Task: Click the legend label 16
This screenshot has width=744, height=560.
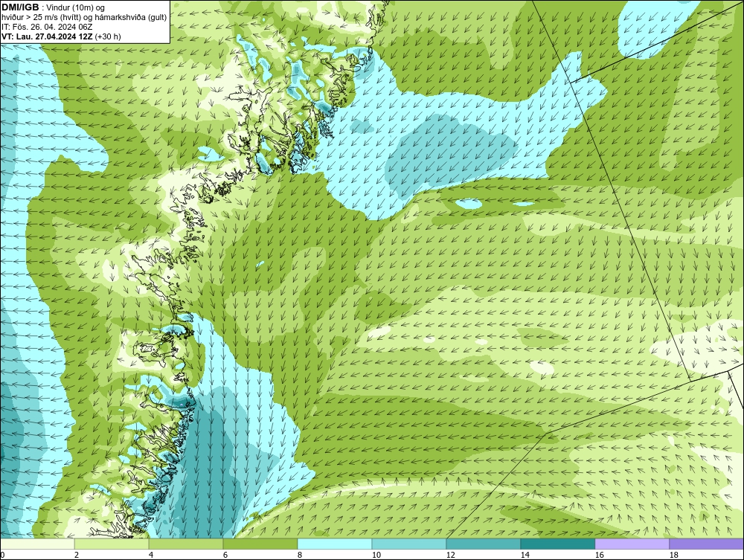Action: [x=599, y=555]
